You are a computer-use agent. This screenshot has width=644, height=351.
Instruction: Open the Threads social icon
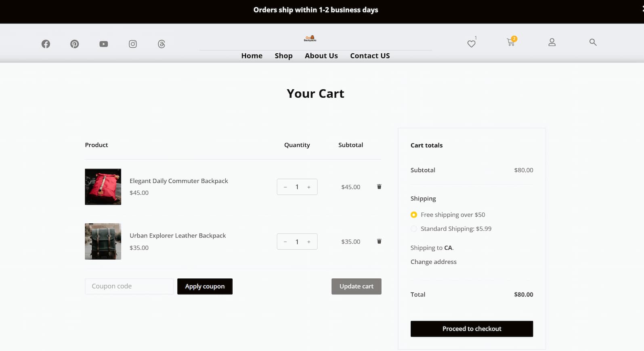click(x=162, y=44)
